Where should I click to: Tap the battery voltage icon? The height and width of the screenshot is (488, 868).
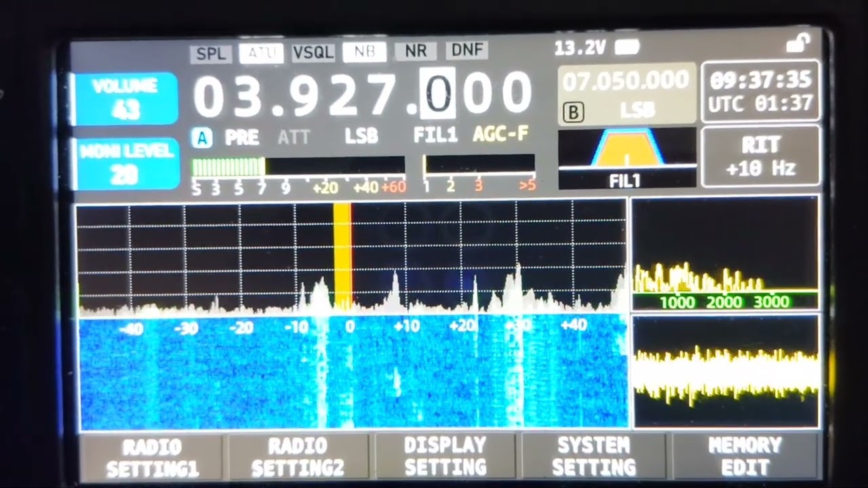coord(627,47)
